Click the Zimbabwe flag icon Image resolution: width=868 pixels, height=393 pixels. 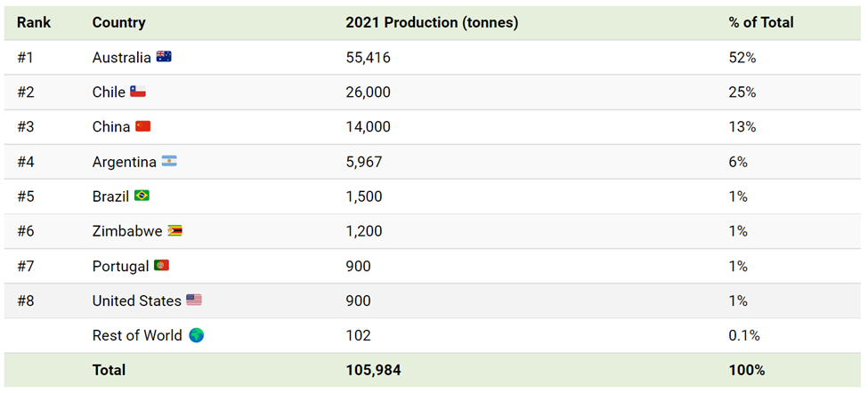click(174, 230)
